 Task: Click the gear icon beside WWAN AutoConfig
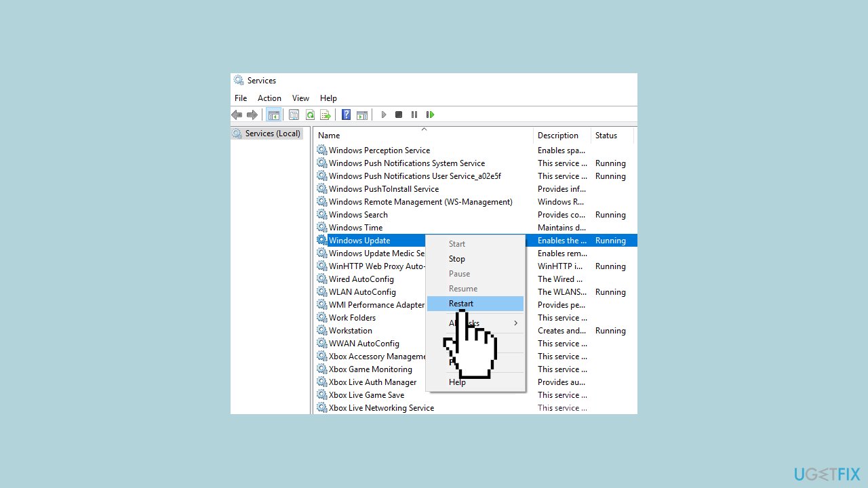pyautogui.click(x=322, y=344)
